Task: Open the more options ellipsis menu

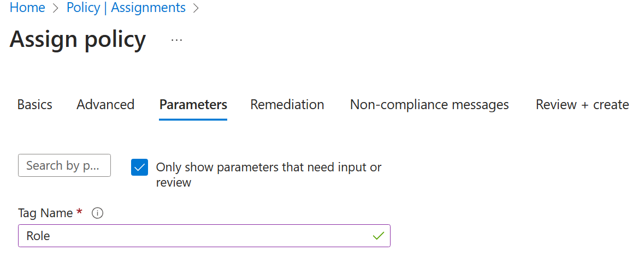Action: click(176, 40)
